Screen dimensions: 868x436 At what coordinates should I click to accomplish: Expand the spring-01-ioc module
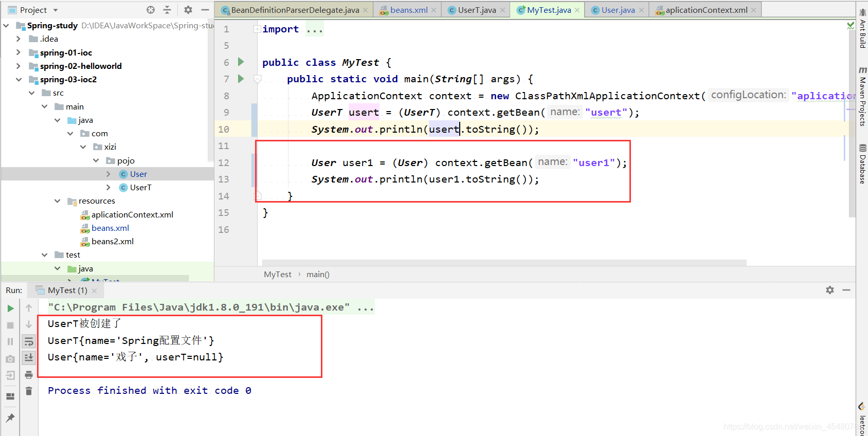(19, 52)
